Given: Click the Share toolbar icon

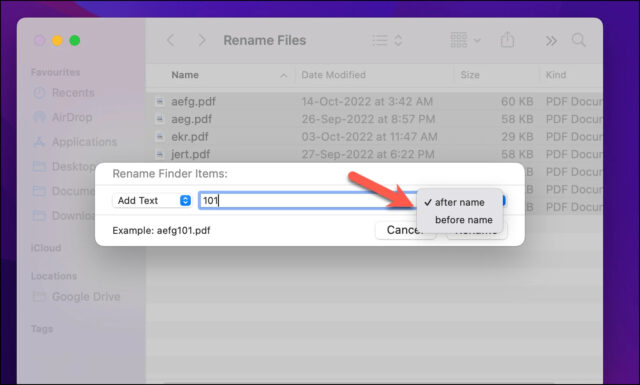Looking at the screenshot, I should (507, 40).
